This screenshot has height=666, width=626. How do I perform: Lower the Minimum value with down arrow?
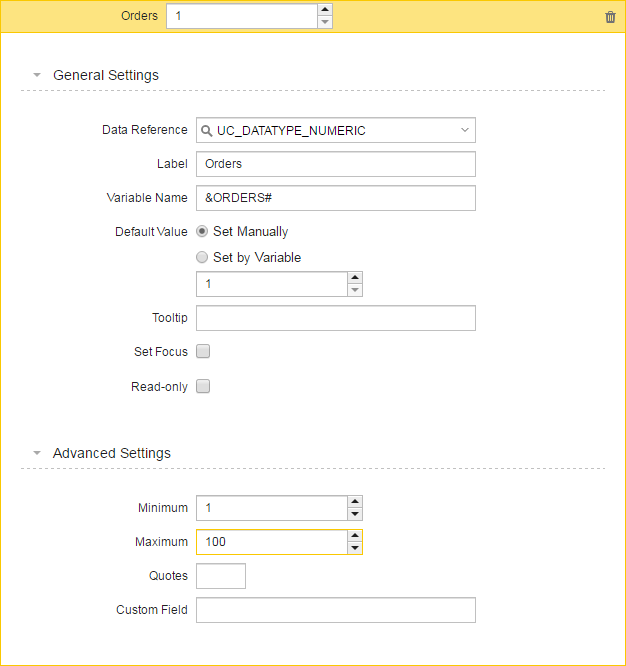tap(355, 514)
